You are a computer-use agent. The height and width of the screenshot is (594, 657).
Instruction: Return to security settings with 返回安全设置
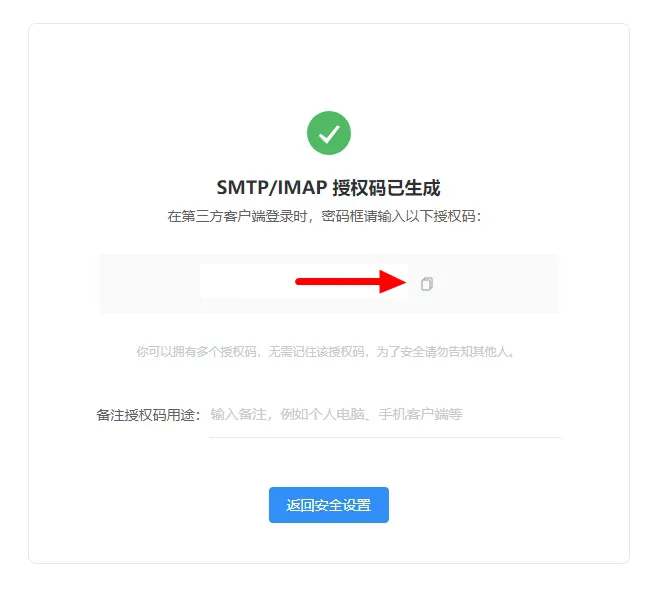[328, 505]
